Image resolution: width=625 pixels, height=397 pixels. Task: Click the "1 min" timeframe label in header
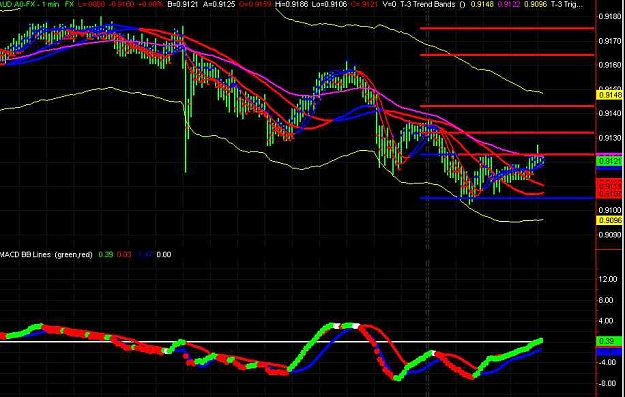tap(49, 5)
